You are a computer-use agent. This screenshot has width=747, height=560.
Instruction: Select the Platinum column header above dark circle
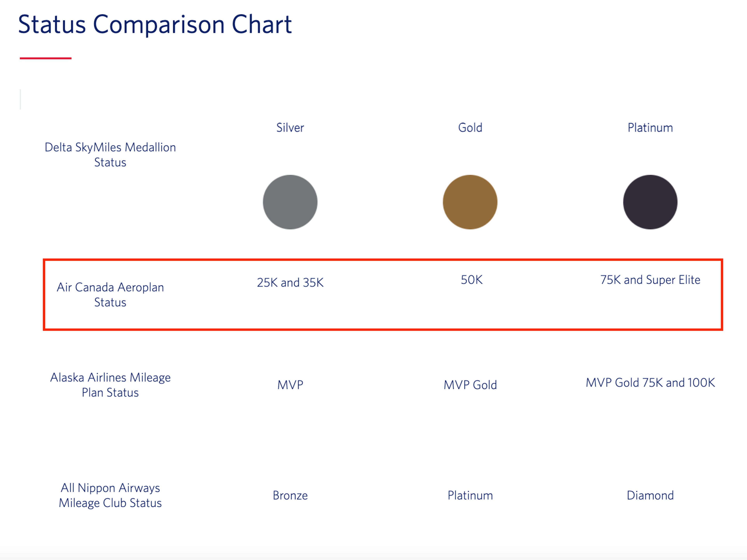pos(650,128)
